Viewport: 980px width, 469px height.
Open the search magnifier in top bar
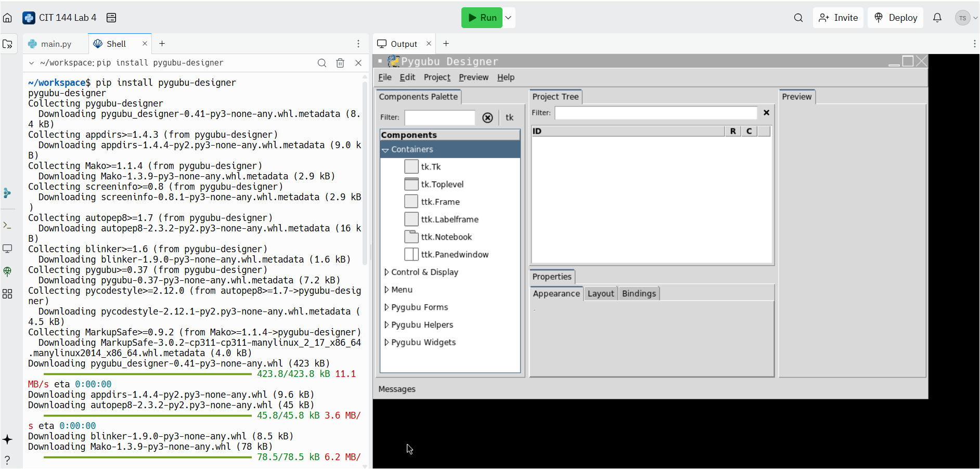[798, 18]
